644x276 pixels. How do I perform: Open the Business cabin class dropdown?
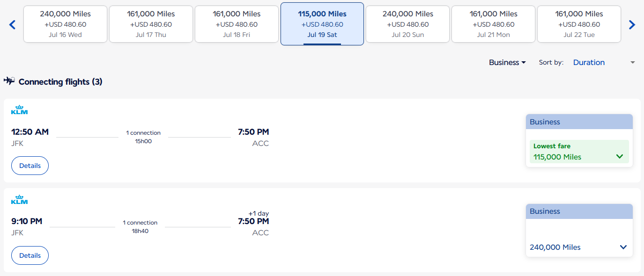coord(507,62)
